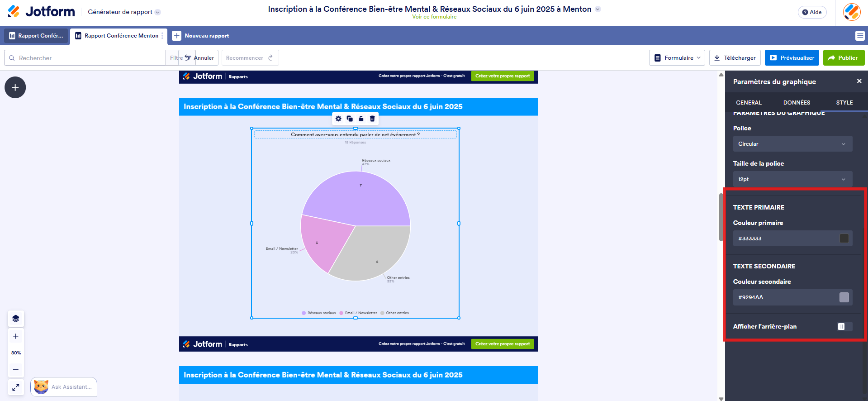Image resolution: width=868 pixels, height=401 pixels.
Task: Duplicate the selected chart
Action: point(350,119)
